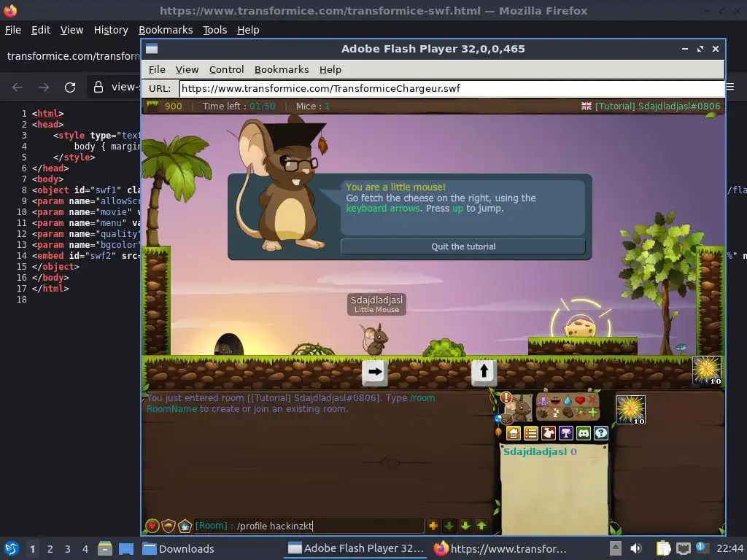
Task: Open Flash Player File menu
Action: click(157, 69)
